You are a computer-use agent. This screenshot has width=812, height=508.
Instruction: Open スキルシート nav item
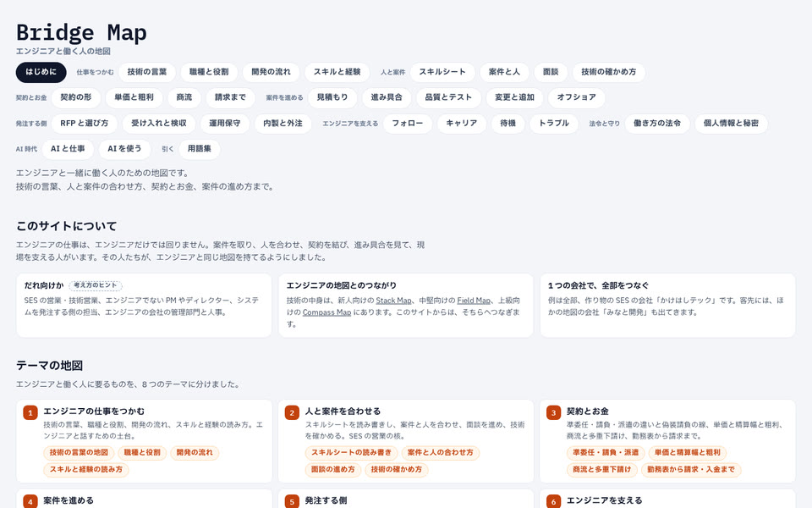tap(442, 72)
